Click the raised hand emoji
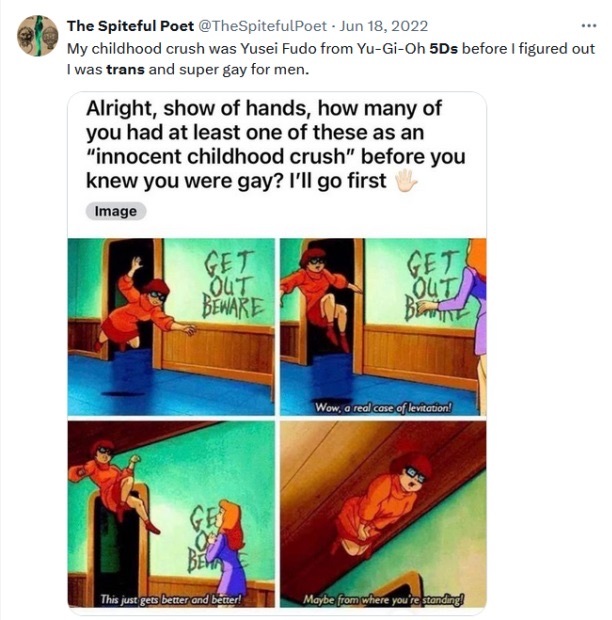Screen dimensions: 612x620 (406, 181)
